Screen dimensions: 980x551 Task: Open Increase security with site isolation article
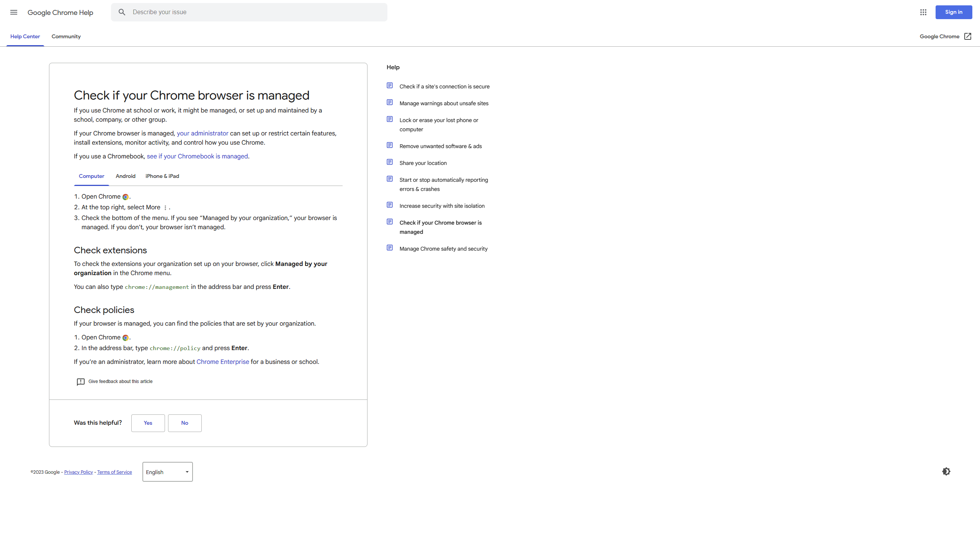pos(442,206)
